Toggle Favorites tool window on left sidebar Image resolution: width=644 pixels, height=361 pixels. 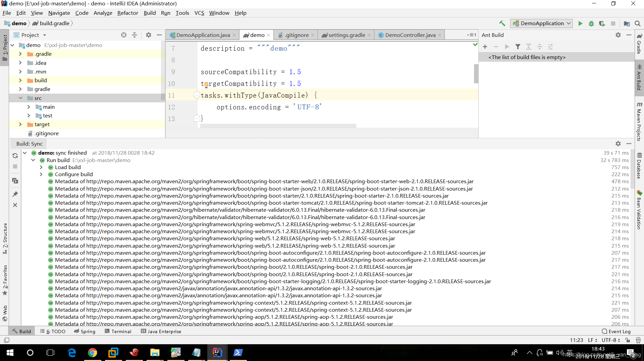click(5, 280)
